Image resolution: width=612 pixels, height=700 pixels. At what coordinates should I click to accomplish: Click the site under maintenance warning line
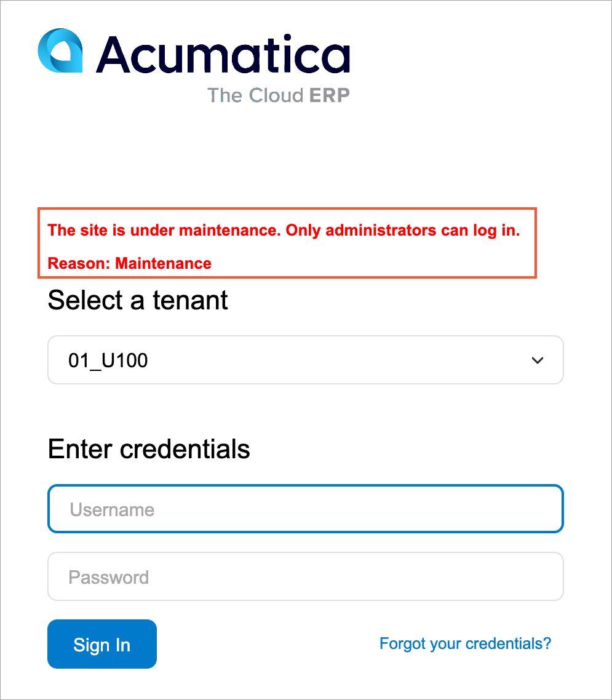[x=284, y=231]
